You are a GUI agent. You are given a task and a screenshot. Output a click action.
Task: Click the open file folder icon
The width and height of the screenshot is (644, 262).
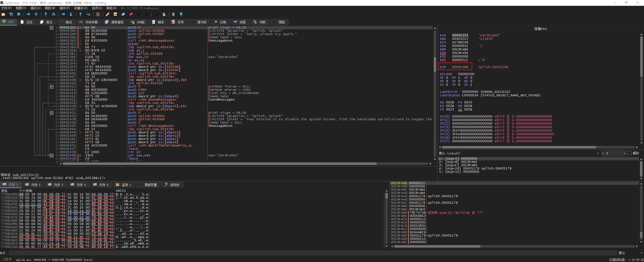coord(3,14)
